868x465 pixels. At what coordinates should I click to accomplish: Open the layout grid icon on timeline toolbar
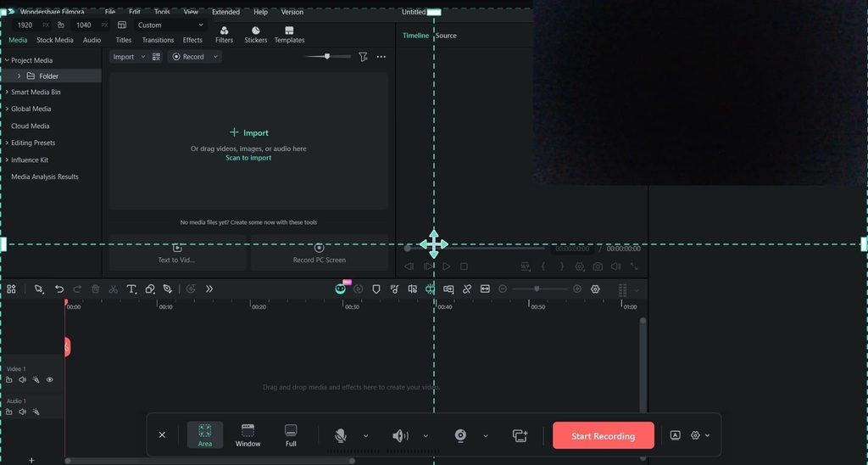click(11, 289)
